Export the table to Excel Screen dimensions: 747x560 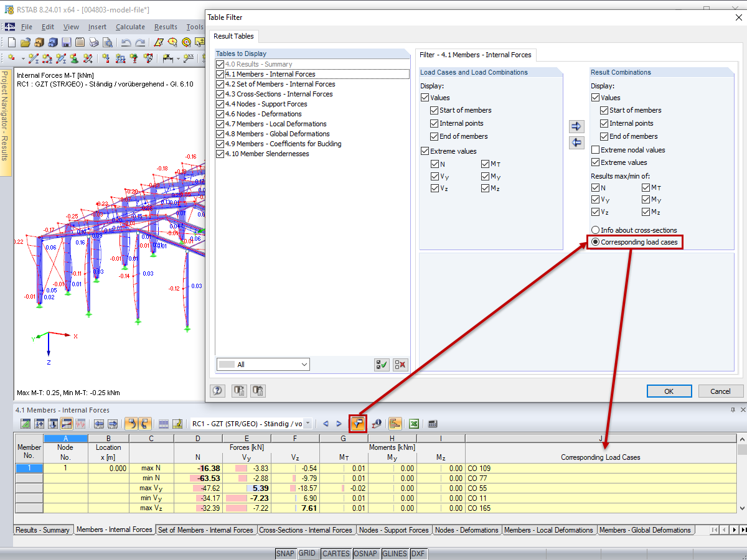point(413,423)
